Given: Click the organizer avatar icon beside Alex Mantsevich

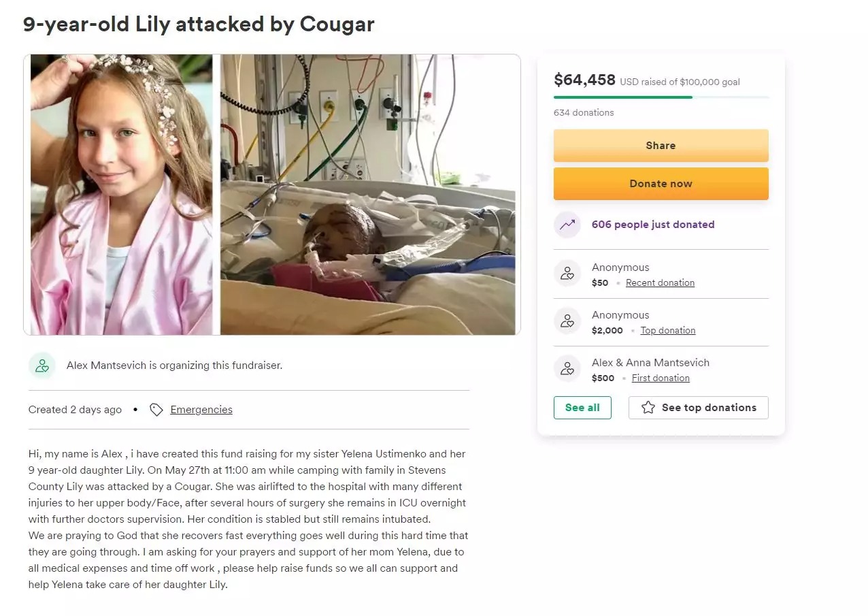Looking at the screenshot, I should click(42, 366).
